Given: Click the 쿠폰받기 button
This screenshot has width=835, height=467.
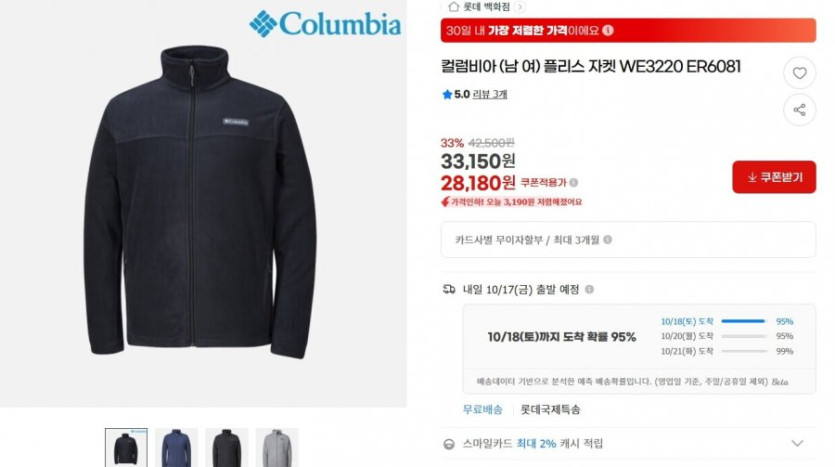Looking at the screenshot, I should pyautogui.click(x=774, y=177).
